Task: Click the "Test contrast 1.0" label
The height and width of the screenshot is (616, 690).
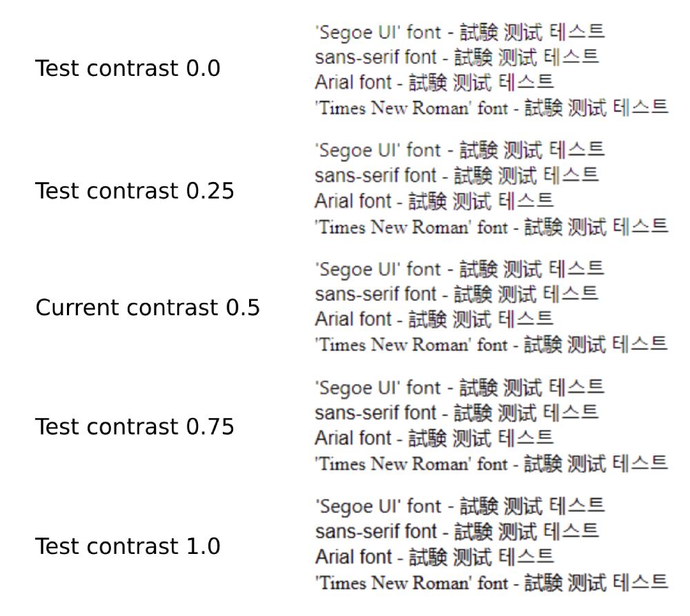Action: (x=128, y=546)
